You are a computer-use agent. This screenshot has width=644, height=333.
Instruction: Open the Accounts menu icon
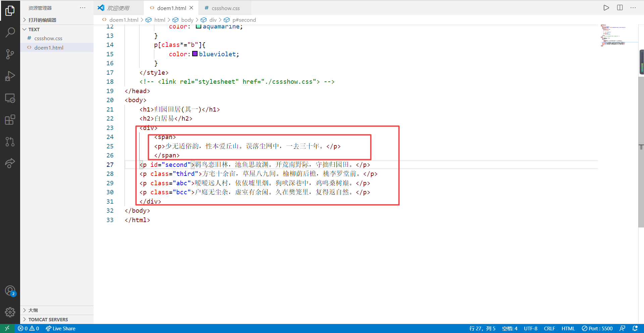10,291
